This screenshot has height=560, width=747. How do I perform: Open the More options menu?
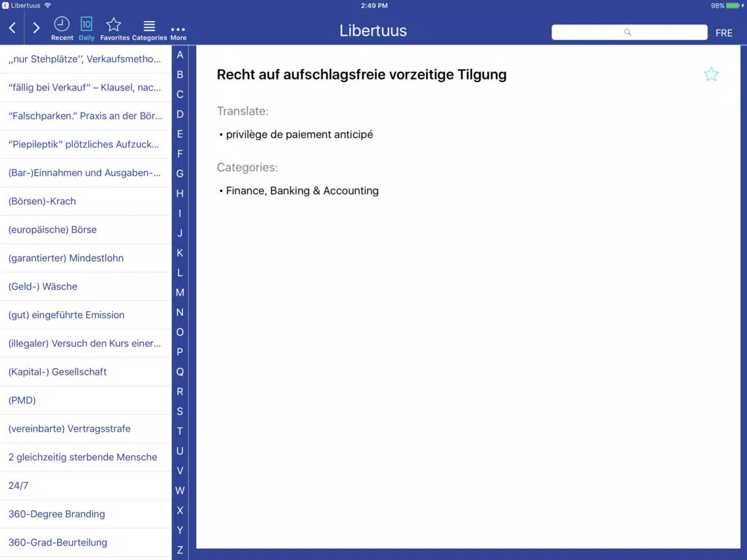click(x=178, y=33)
